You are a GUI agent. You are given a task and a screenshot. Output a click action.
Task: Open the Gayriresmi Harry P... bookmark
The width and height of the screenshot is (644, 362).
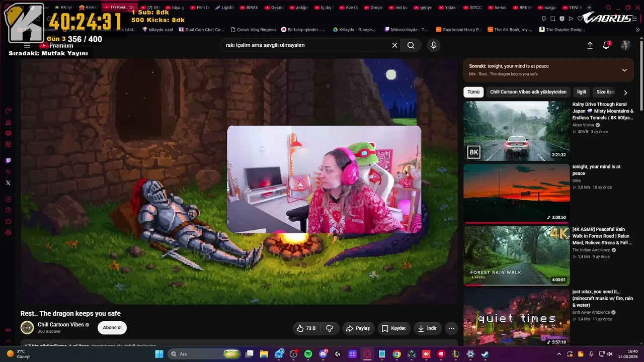(459, 30)
